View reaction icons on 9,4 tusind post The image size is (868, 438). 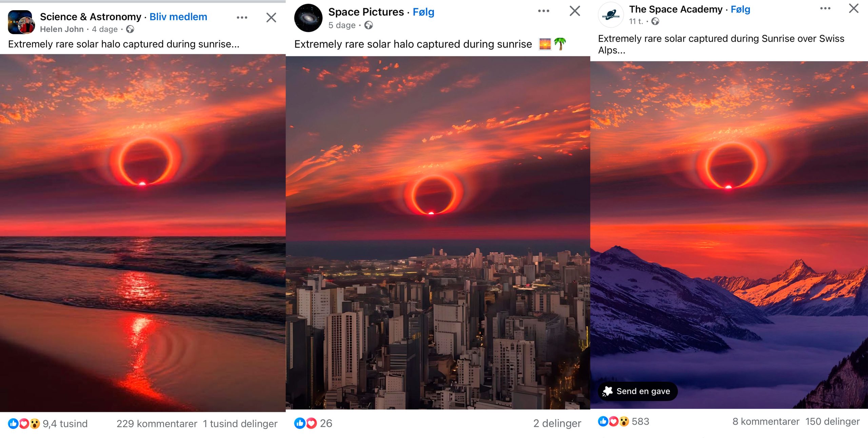pos(24,424)
